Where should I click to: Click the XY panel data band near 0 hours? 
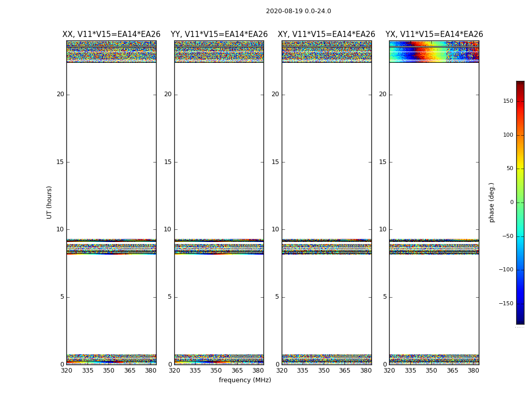[x=326, y=359]
